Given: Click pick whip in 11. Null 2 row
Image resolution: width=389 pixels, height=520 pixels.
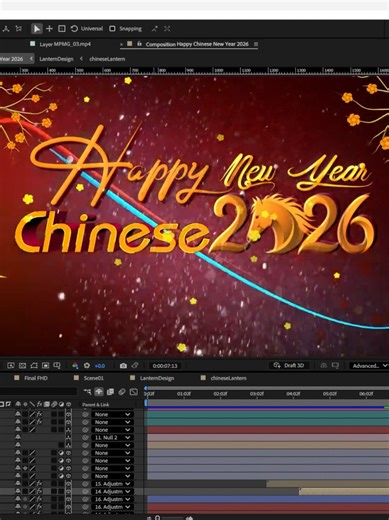Looking at the screenshot, I should tap(86, 438).
